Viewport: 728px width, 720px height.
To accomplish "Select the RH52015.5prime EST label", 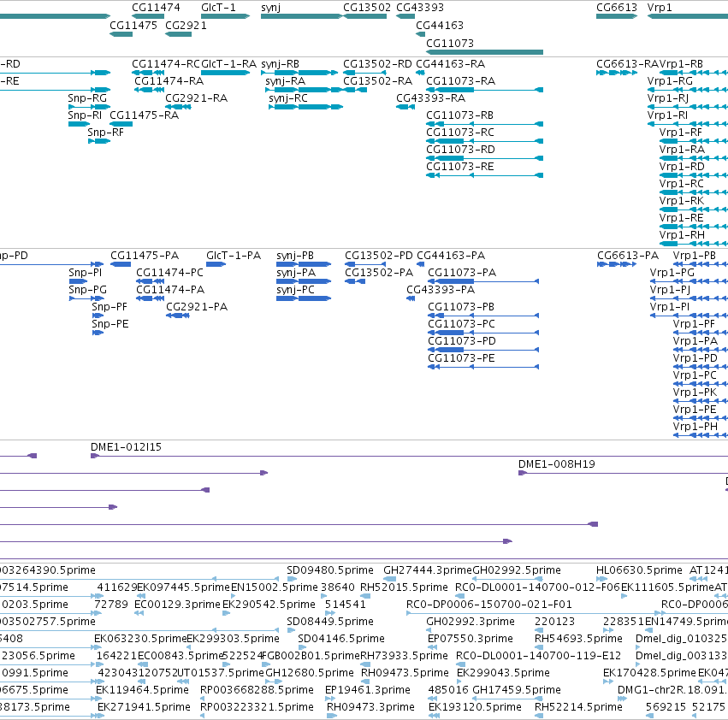I will [x=404, y=587].
